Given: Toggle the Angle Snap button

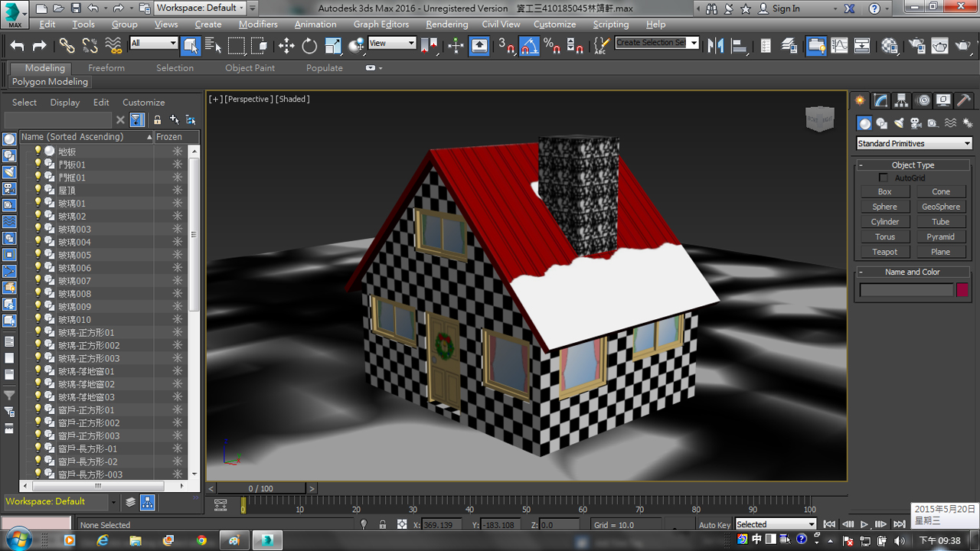Looking at the screenshot, I should point(529,46).
